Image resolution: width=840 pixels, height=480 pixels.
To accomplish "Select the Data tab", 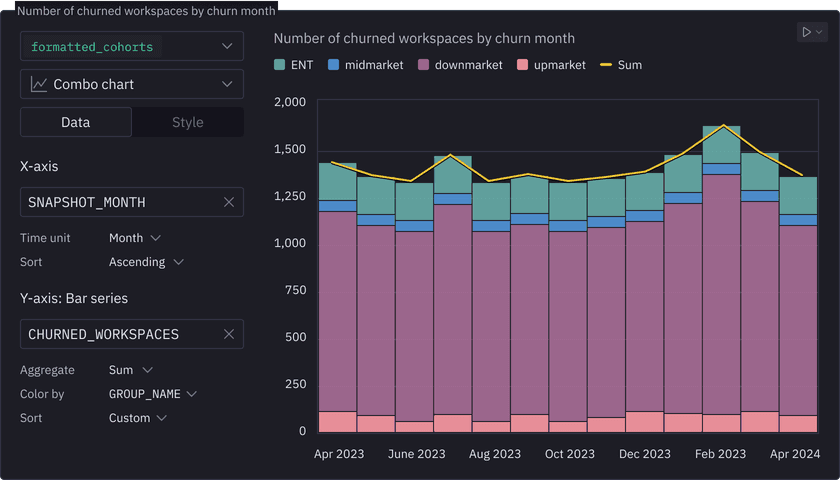I will tap(76, 122).
